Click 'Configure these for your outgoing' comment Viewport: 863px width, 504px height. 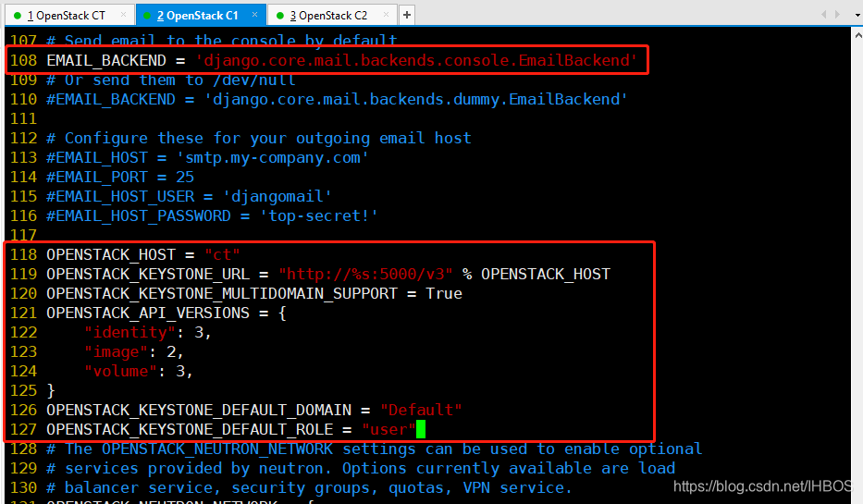click(x=259, y=138)
